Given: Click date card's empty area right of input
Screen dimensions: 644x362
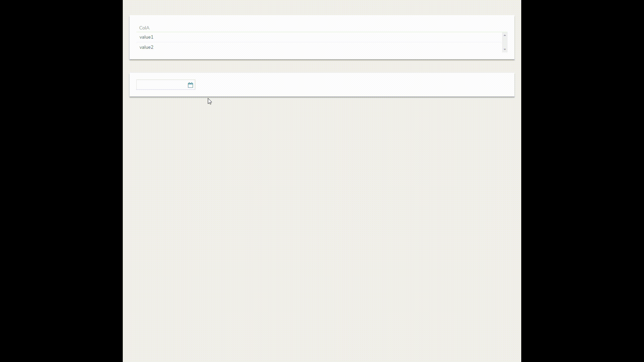Looking at the screenshot, I should [352, 85].
